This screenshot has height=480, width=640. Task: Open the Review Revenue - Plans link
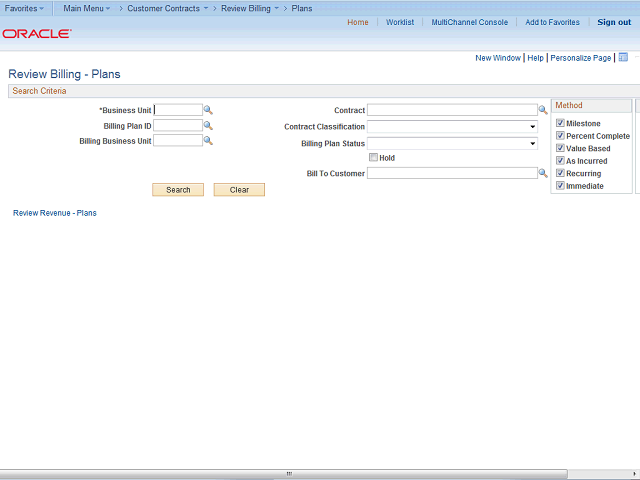(55, 213)
